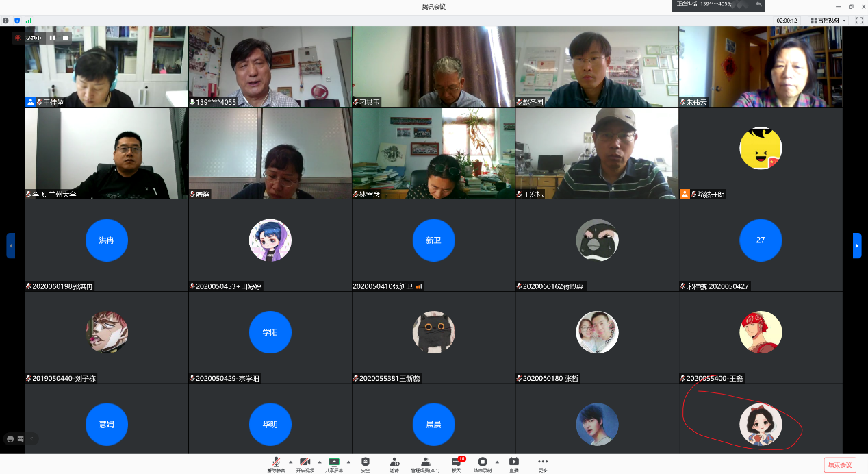The width and height of the screenshot is (868, 474).
Task: Turn on camera (开启视频)
Action: pos(305,464)
